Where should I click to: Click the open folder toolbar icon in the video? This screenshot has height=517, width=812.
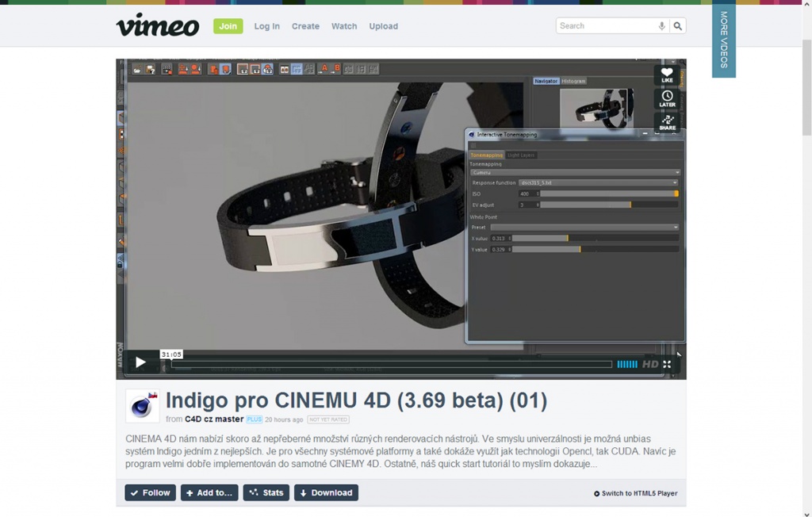pos(136,69)
